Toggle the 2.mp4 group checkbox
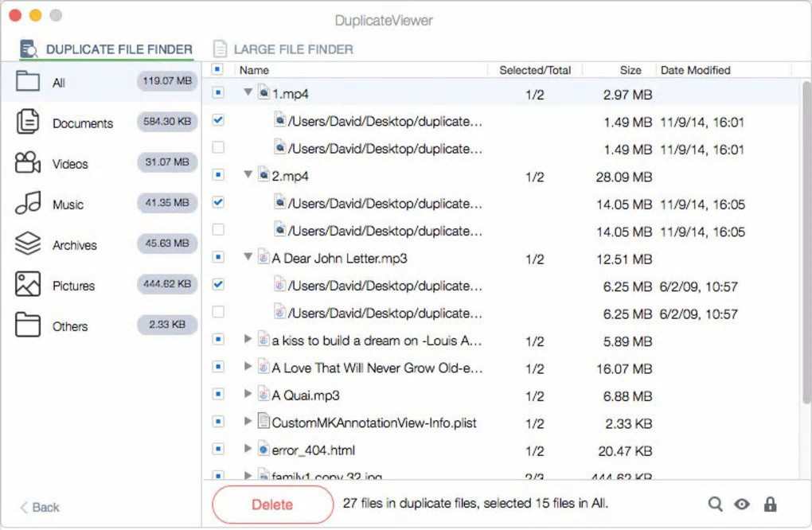The width and height of the screenshot is (812, 530). click(x=218, y=175)
